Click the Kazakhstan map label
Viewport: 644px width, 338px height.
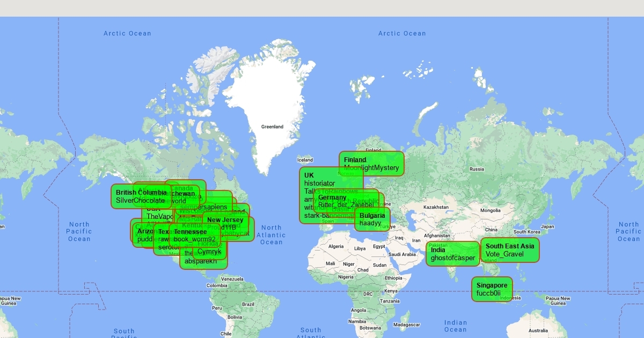click(x=436, y=207)
